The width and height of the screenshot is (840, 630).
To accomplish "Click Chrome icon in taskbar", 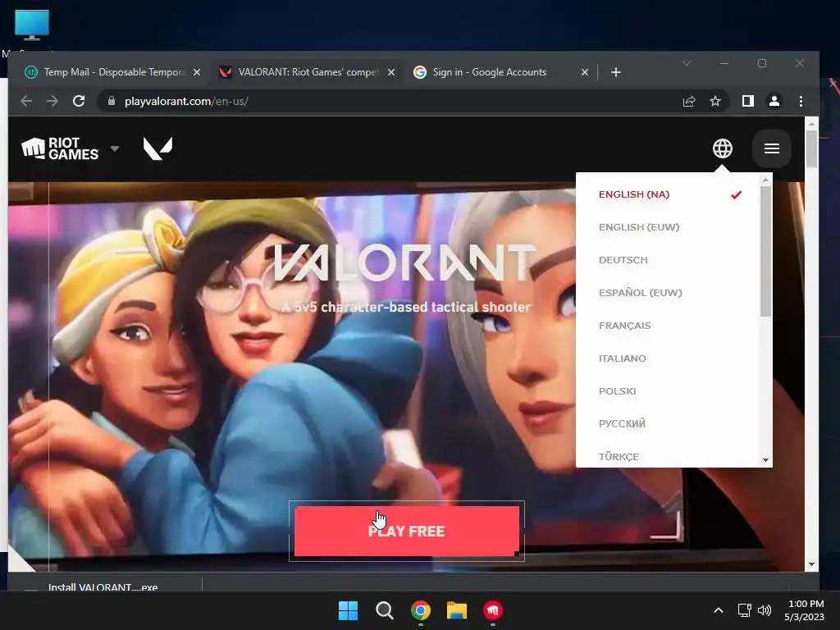I will (x=421, y=610).
